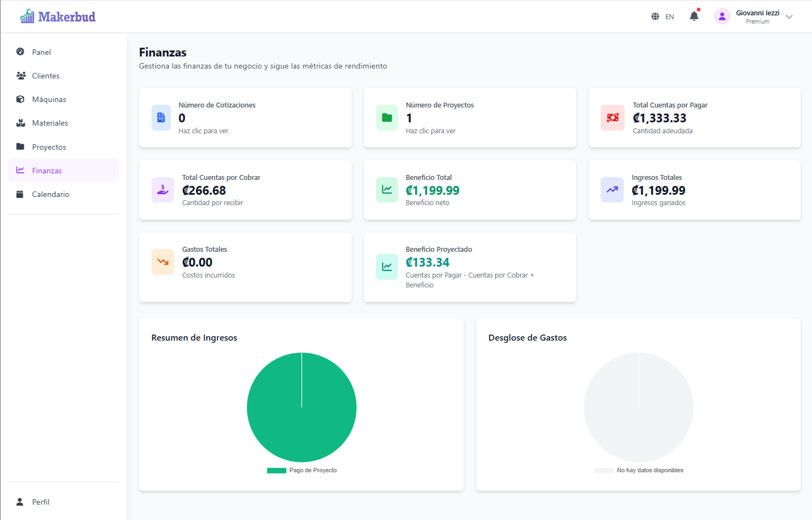Click the user avatar icon
This screenshot has height=520, width=812.
(722, 16)
